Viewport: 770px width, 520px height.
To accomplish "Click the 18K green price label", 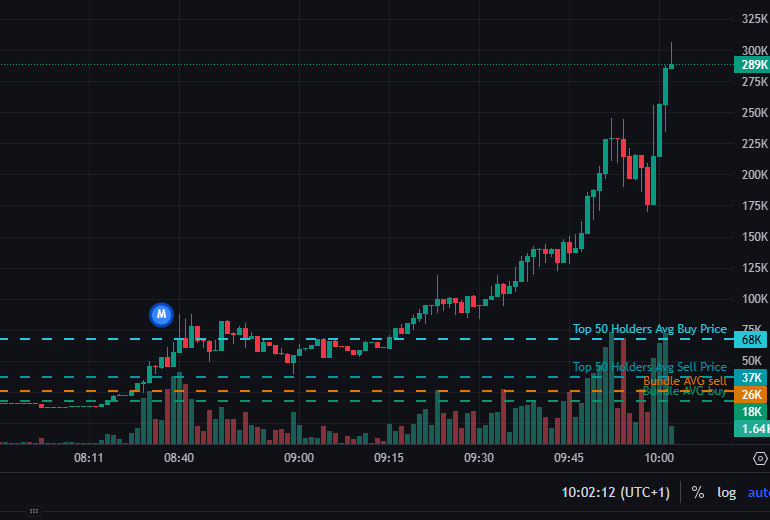I will [751, 411].
